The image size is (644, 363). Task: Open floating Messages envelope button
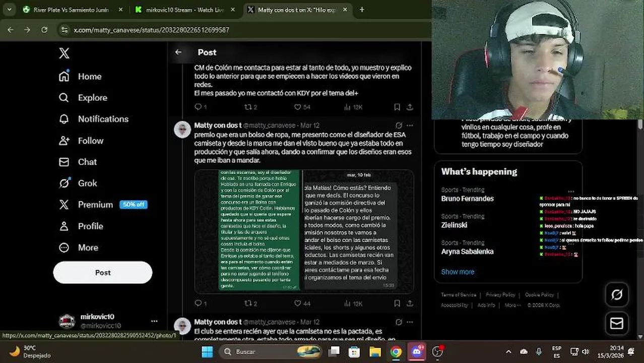pos(617,323)
